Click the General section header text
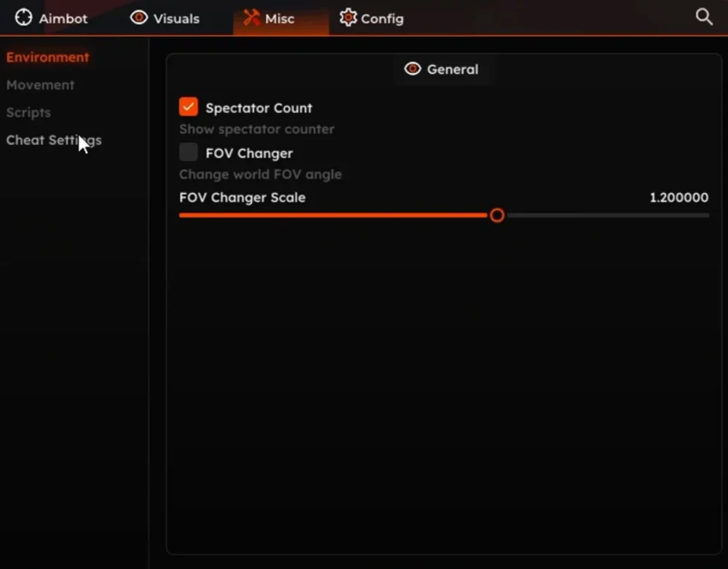The image size is (728, 569). [x=452, y=69]
